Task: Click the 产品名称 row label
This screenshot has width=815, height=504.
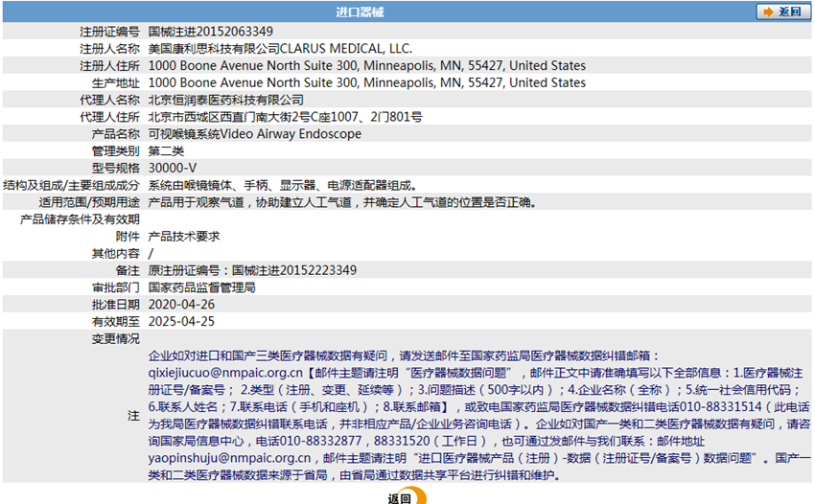Action: pyautogui.click(x=116, y=134)
